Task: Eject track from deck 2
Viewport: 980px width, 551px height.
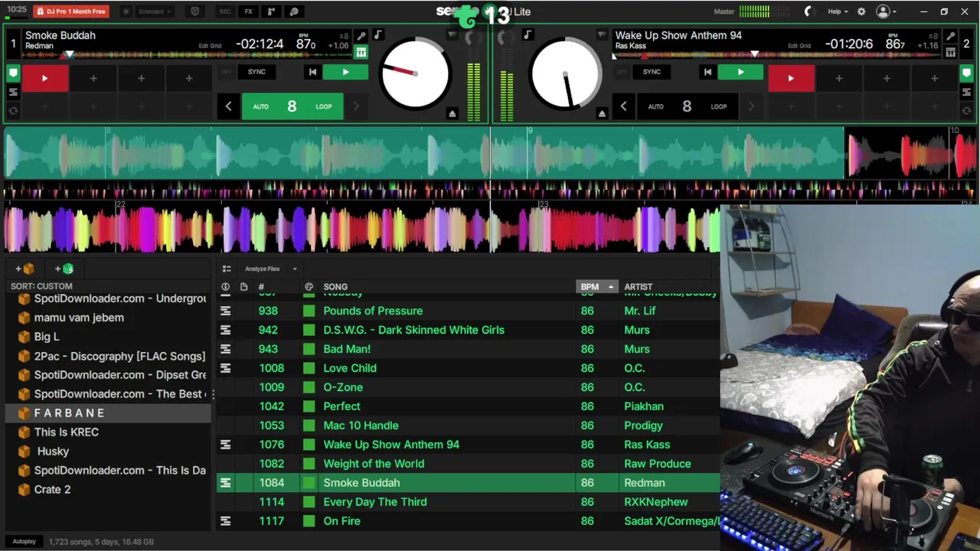Action: (x=602, y=113)
